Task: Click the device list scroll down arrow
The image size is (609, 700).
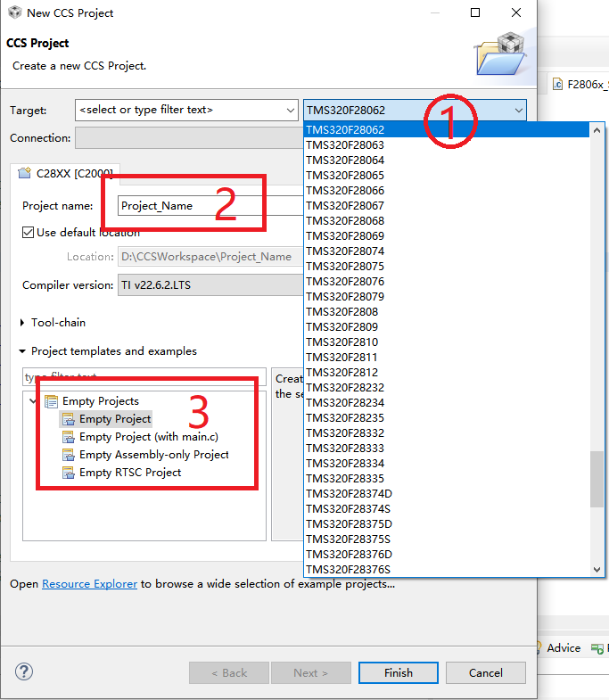Action: coord(597,569)
